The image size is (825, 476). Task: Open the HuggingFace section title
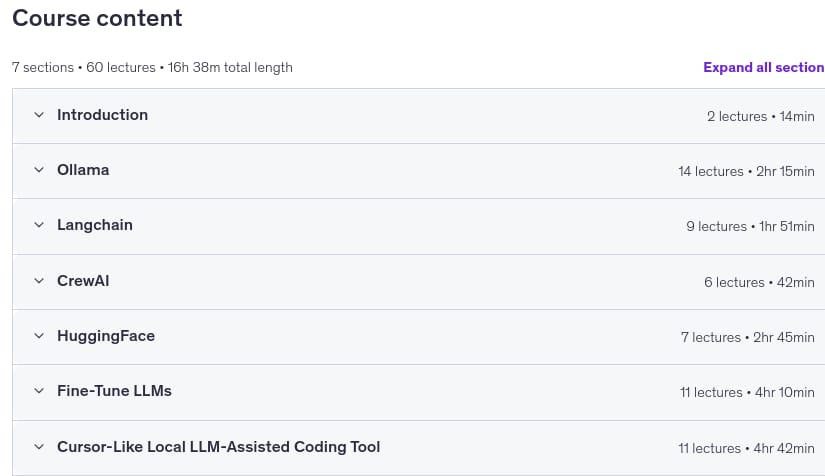pos(106,336)
